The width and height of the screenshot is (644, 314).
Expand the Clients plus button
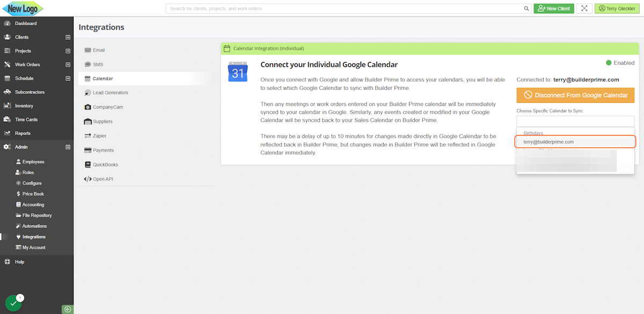68,38
